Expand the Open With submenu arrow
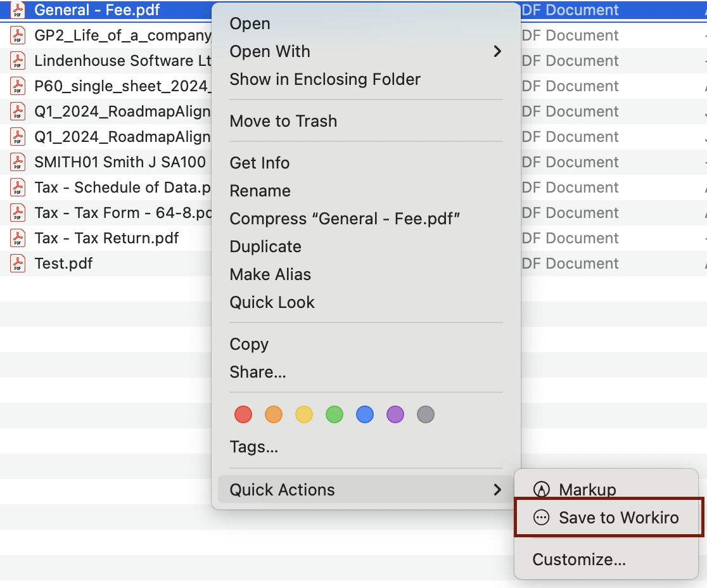707x588 pixels. pos(497,51)
